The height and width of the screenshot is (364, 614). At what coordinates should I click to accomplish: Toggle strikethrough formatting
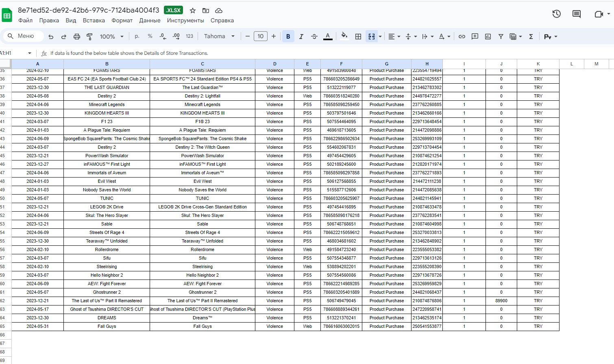point(314,37)
